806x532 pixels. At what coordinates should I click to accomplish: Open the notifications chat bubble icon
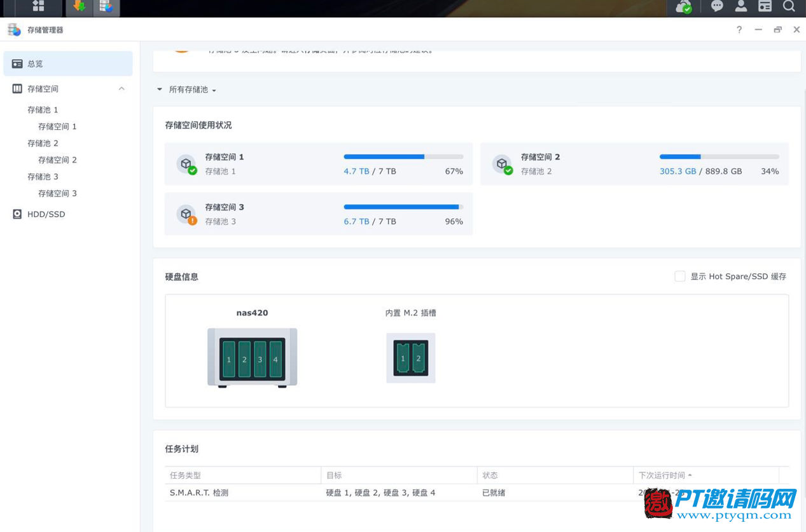click(717, 6)
